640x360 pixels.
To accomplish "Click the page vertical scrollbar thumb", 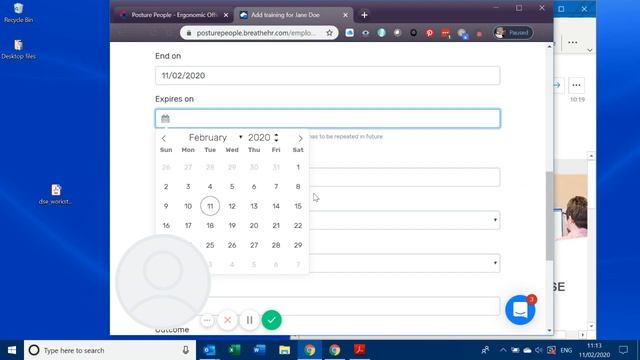I will pos(549,216).
